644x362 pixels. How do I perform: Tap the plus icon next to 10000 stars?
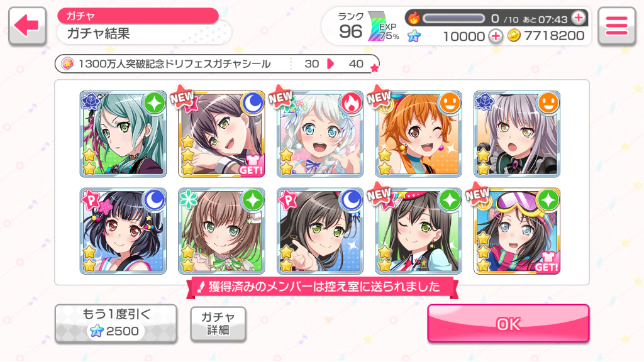pos(496,36)
